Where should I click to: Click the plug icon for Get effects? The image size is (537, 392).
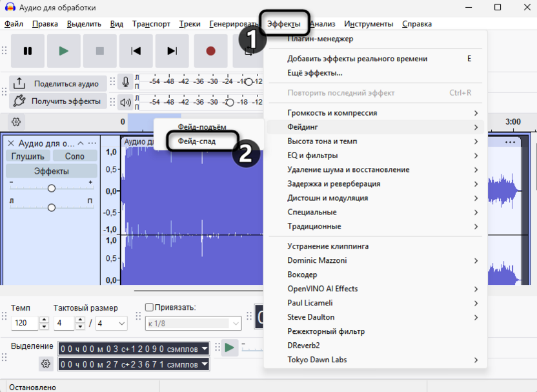coord(19,101)
